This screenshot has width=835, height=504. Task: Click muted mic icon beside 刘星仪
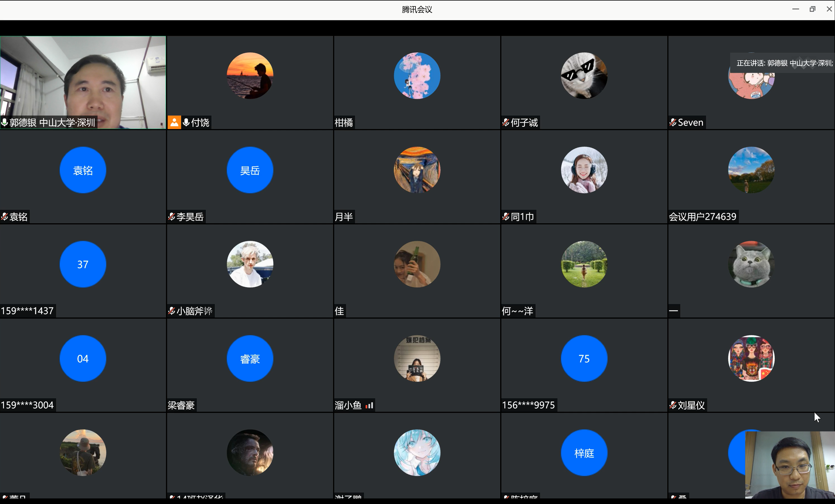click(673, 405)
